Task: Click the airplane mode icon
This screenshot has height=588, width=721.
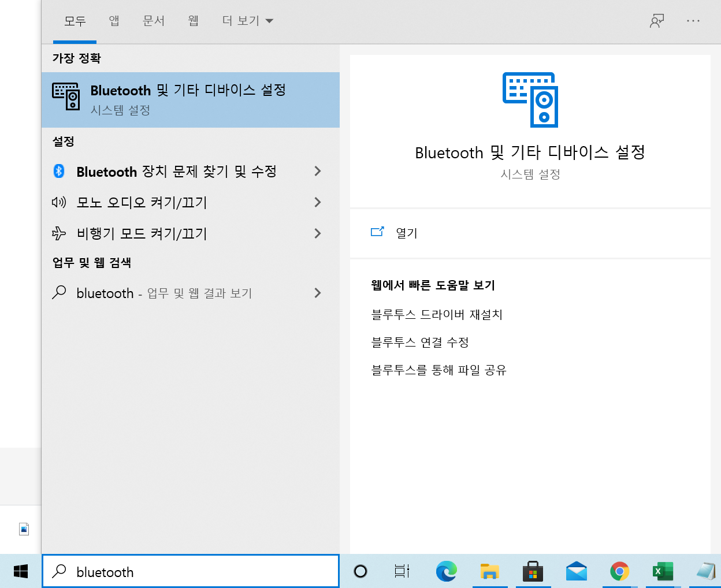Action: tap(59, 233)
